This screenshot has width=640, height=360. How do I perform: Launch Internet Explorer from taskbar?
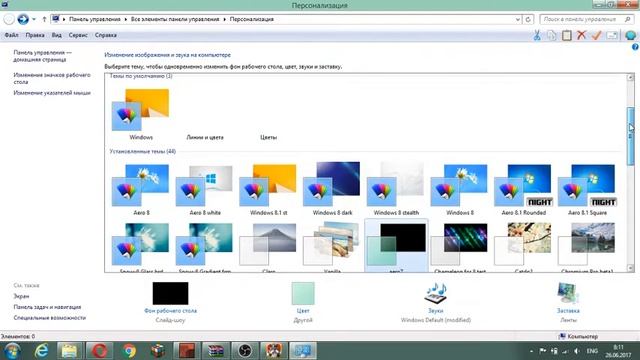(x=41, y=351)
